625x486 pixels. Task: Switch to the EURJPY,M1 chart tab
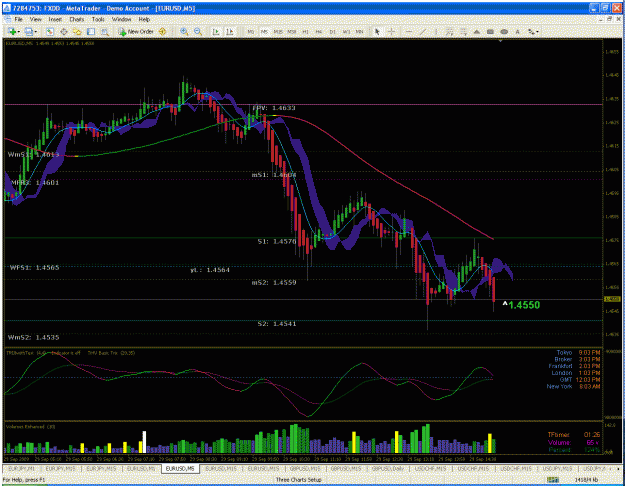click(x=21, y=469)
